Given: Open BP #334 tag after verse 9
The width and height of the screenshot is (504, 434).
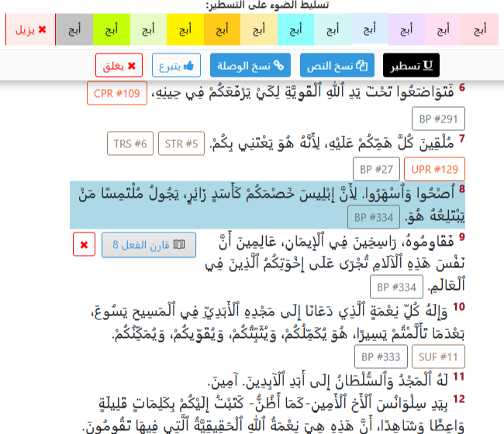Looking at the screenshot, I should pyautogui.click(x=397, y=287).
